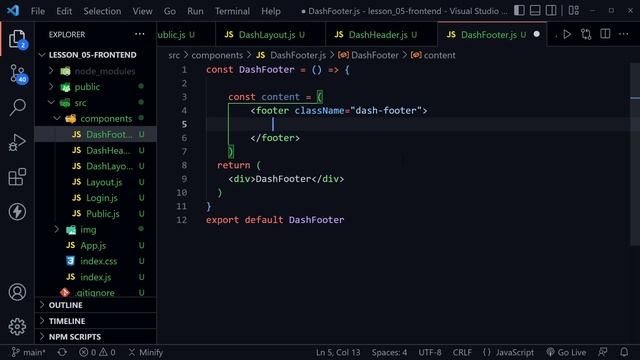Click the Run Code play icon
This screenshot has width=640, height=360.
point(567,34)
